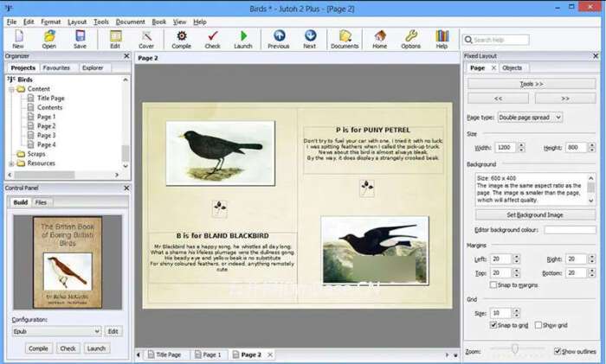The image size is (606, 364).
Task: Expand the Resources folder in tree
Action: point(11,163)
